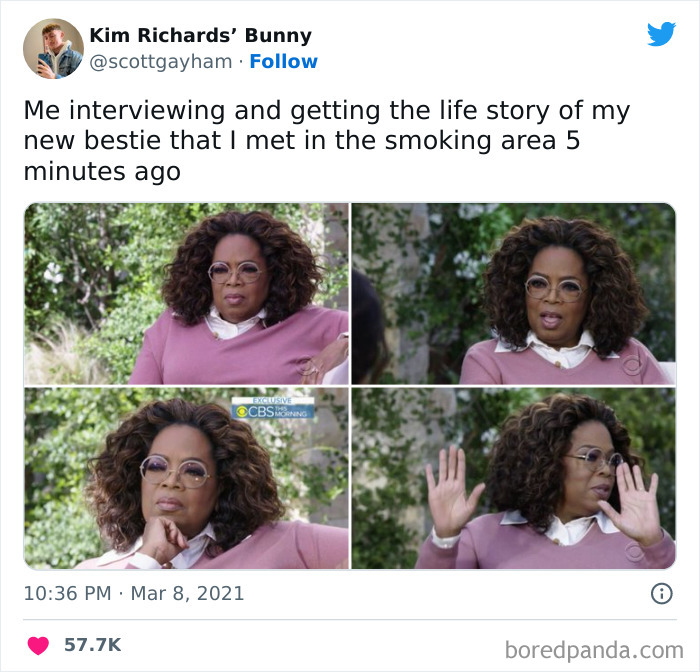Open top-right photo of woman speaking
Viewport: 700px width, 672px height.
point(513,293)
